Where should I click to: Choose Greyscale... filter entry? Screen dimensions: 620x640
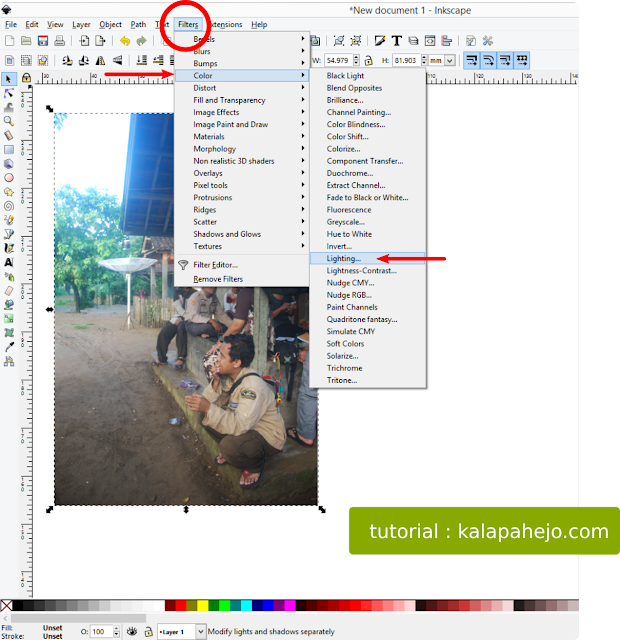tap(367, 222)
